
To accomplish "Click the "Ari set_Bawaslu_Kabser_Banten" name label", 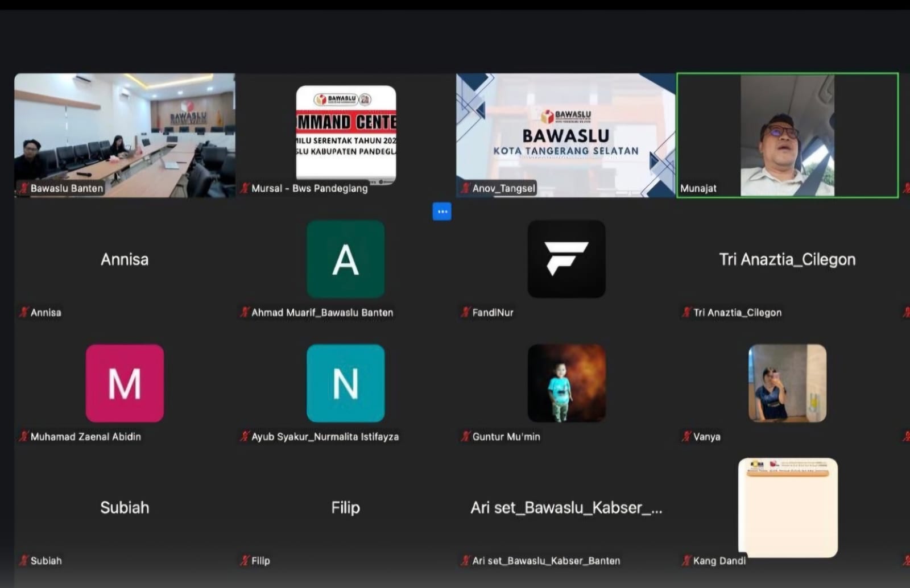I will point(547,561).
